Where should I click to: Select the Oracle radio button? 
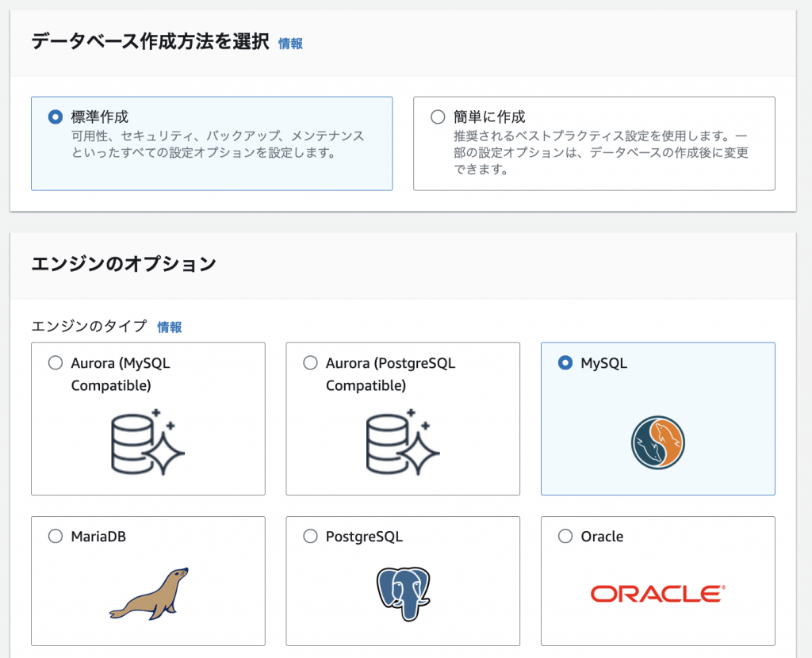pos(565,536)
